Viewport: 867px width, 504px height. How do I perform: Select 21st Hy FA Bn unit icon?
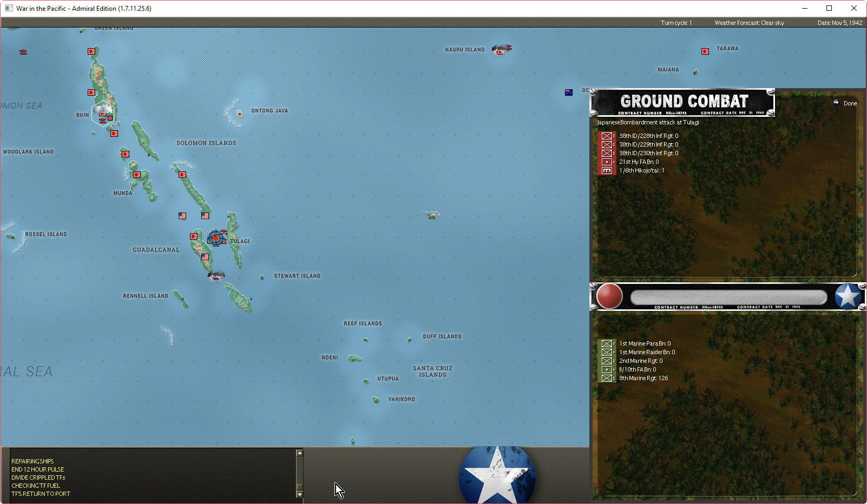(607, 162)
